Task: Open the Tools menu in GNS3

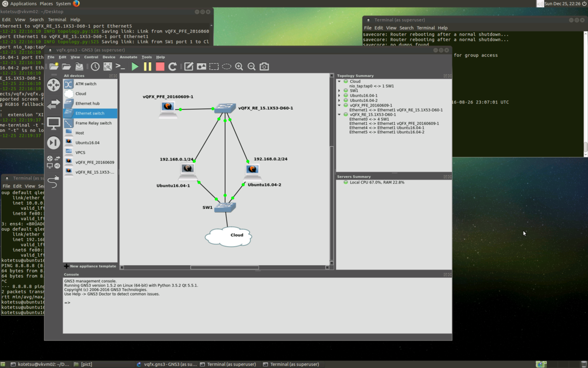Action: coord(146,57)
